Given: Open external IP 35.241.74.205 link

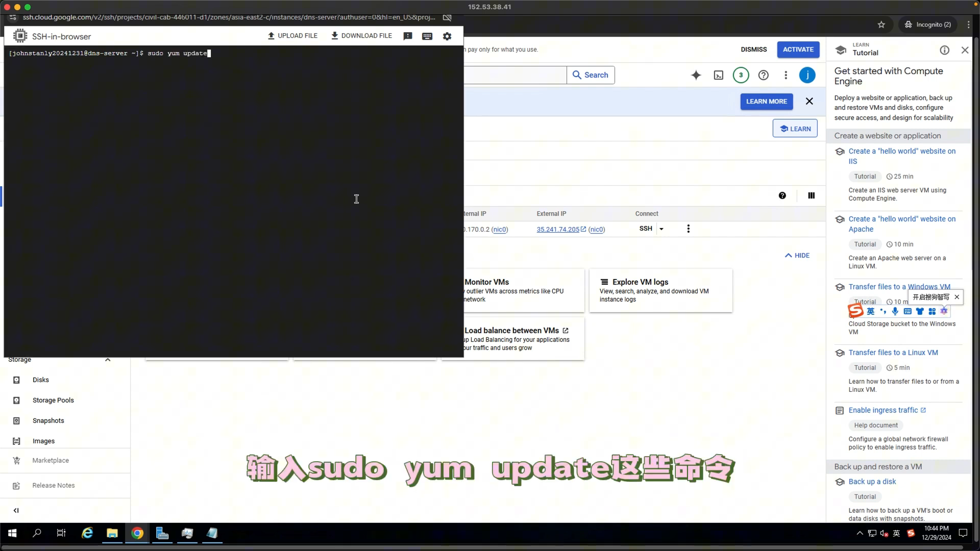Looking at the screenshot, I should click(561, 230).
